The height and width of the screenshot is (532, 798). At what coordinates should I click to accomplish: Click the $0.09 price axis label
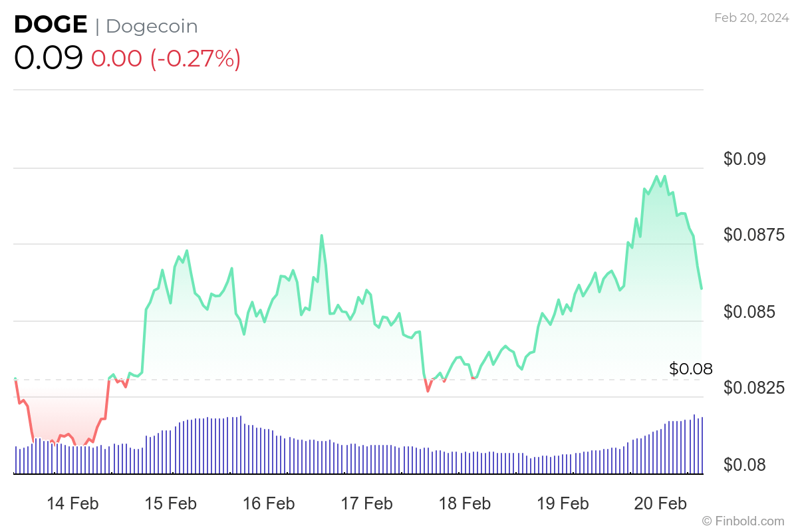click(x=745, y=158)
